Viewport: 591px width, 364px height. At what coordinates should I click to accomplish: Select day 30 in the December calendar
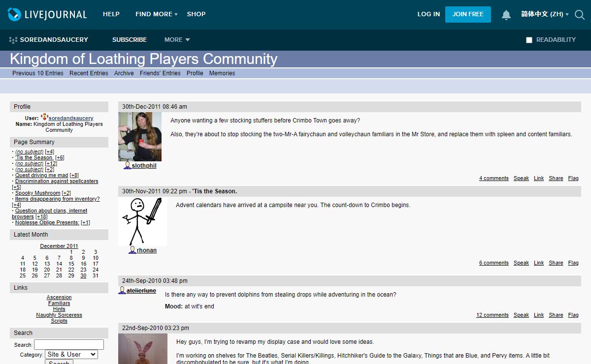coord(83,275)
